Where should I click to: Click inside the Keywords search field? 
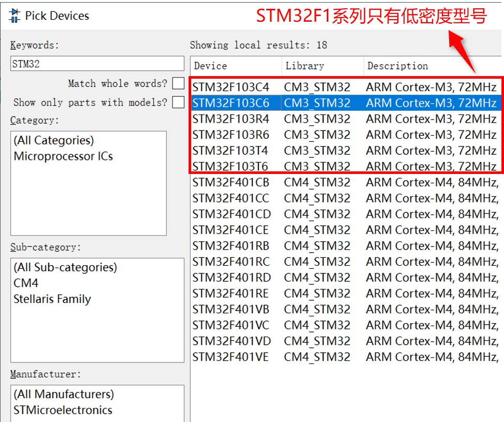pos(96,63)
